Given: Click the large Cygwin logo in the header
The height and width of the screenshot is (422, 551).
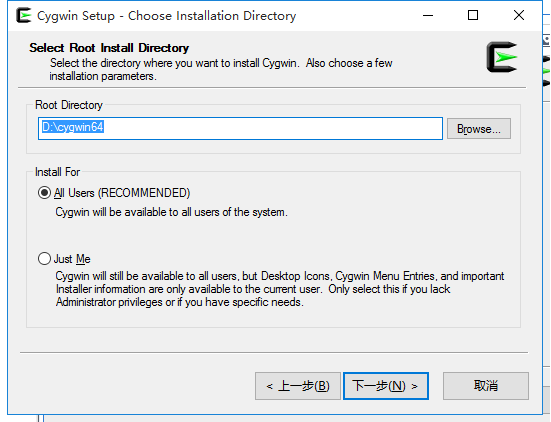Looking at the screenshot, I should point(502,57).
